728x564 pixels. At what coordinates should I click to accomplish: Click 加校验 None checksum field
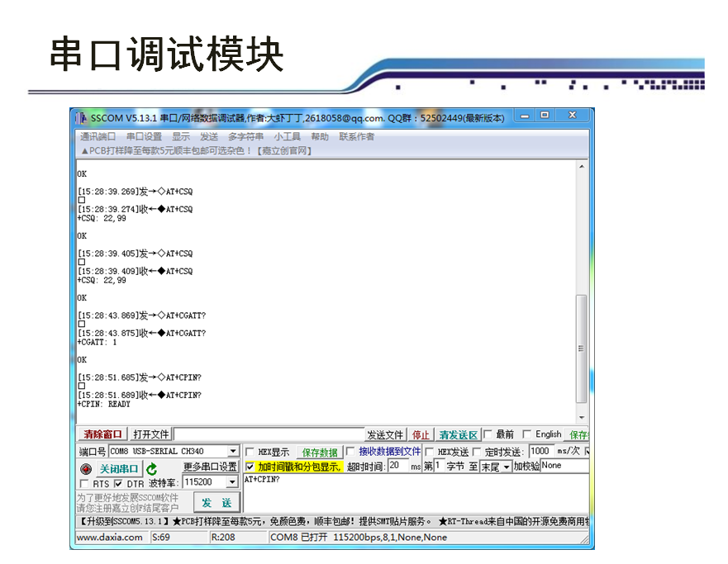pyautogui.click(x=564, y=466)
